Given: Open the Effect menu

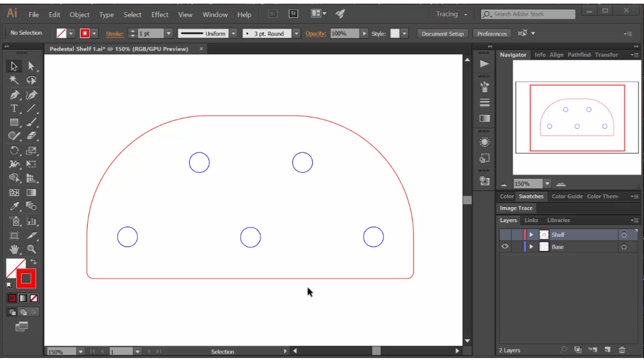Looking at the screenshot, I should coord(159,15).
